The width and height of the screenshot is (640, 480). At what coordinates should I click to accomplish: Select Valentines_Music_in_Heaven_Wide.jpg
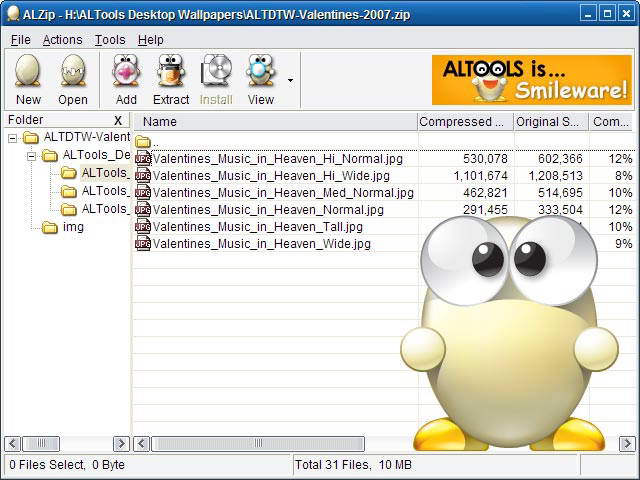[262, 244]
